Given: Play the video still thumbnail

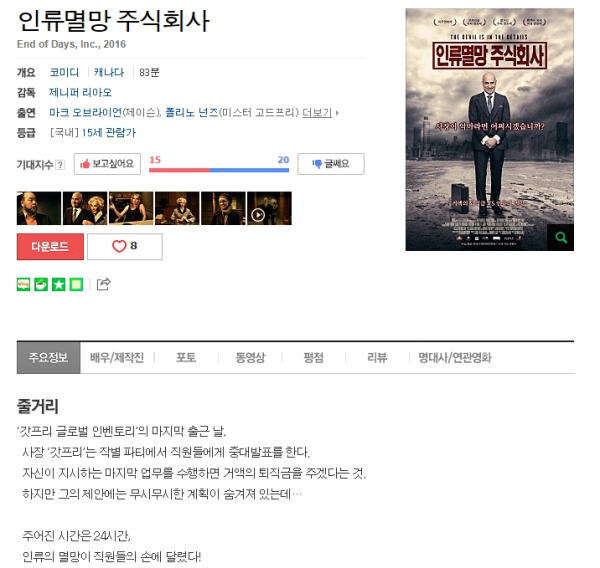Looking at the screenshot, I should (x=269, y=208).
